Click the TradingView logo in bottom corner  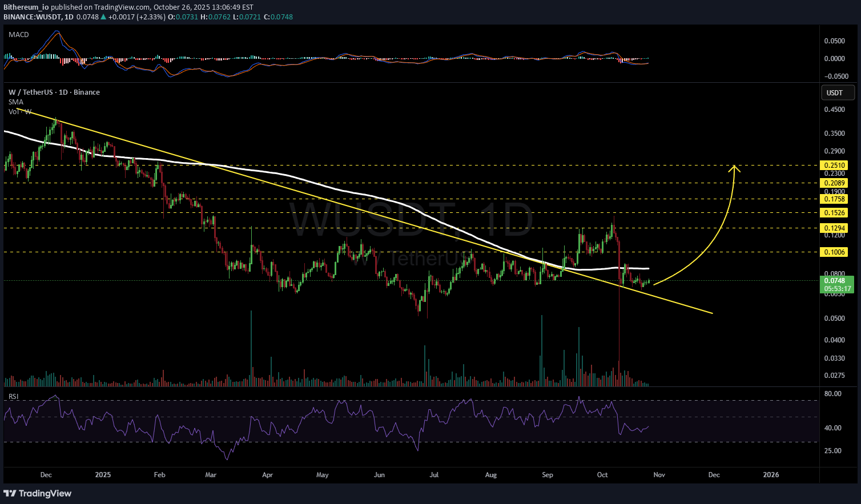(x=38, y=493)
